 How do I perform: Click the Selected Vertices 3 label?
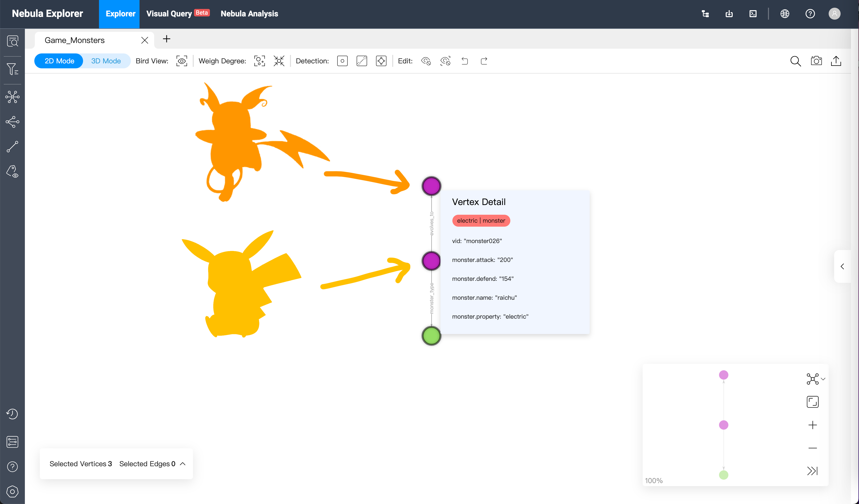pyautogui.click(x=81, y=464)
